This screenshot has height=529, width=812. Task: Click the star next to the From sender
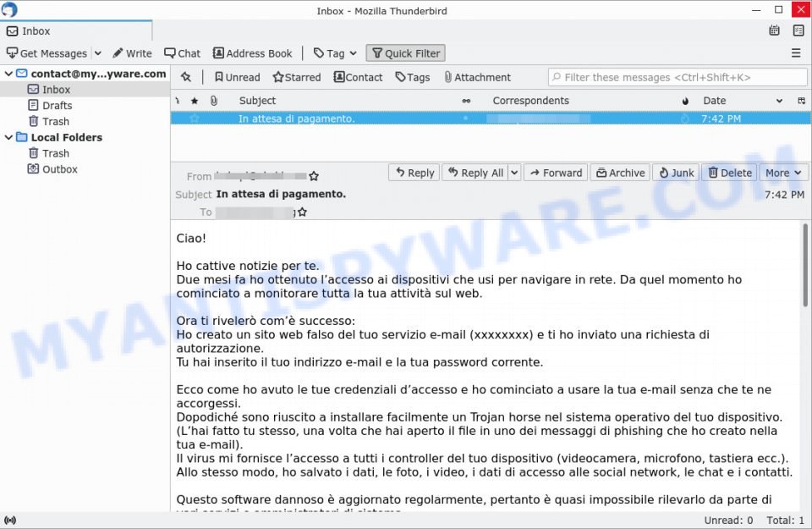314,176
